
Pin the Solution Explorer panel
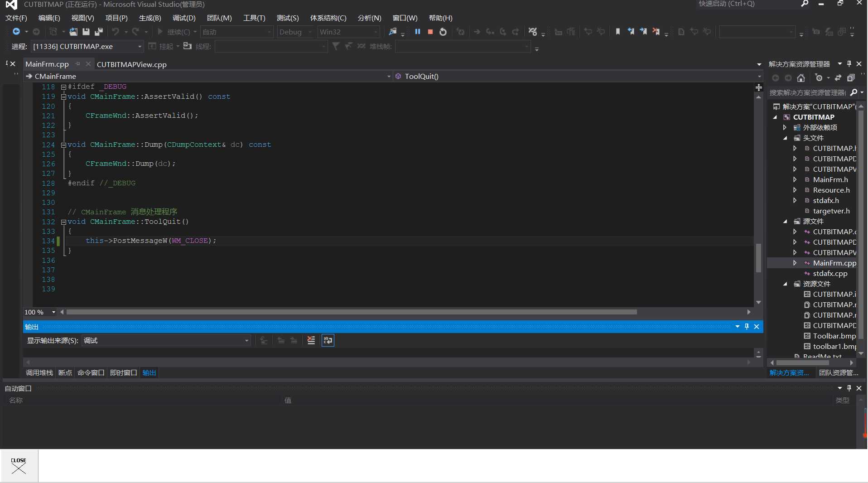tap(849, 64)
